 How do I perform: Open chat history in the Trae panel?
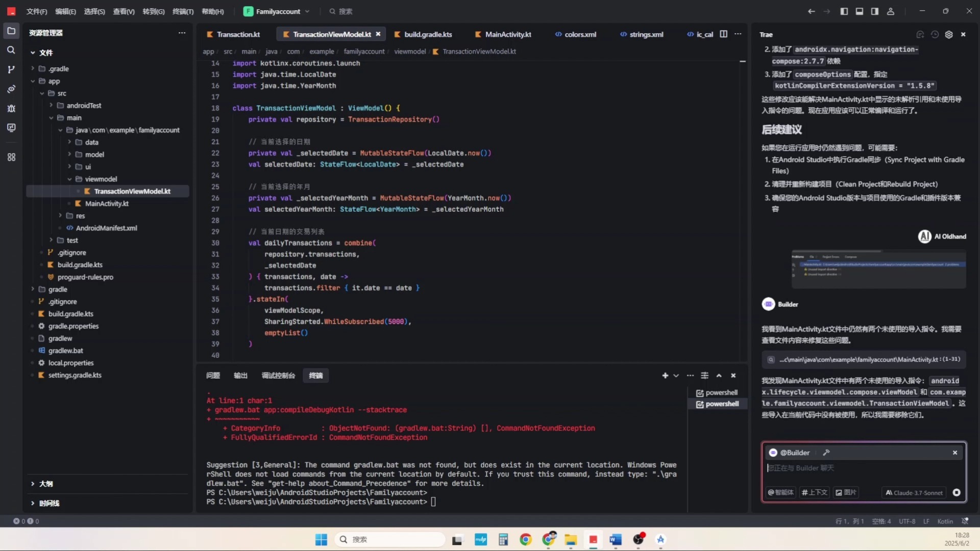pos(935,34)
